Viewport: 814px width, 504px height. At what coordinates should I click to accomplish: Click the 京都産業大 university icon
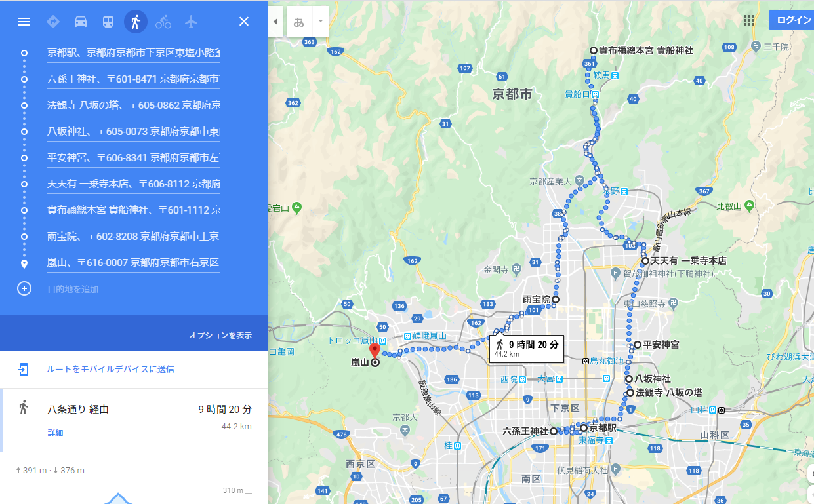tap(579, 181)
